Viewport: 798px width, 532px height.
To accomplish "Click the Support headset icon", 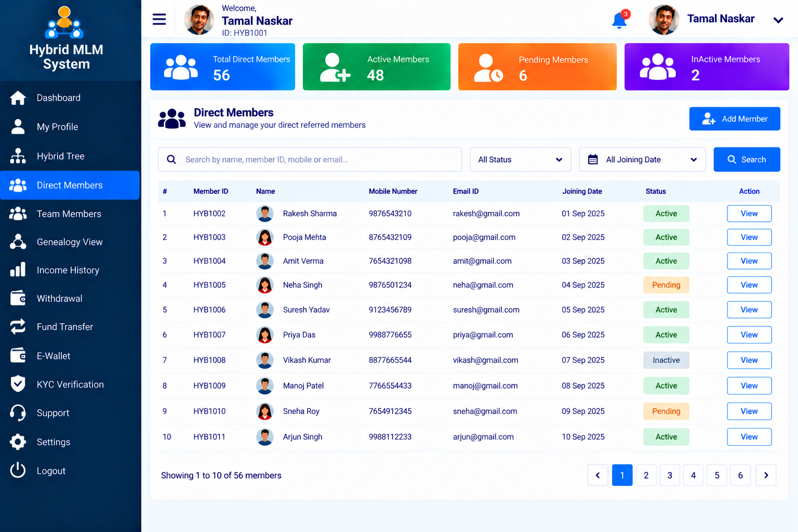I will [18, 413].
